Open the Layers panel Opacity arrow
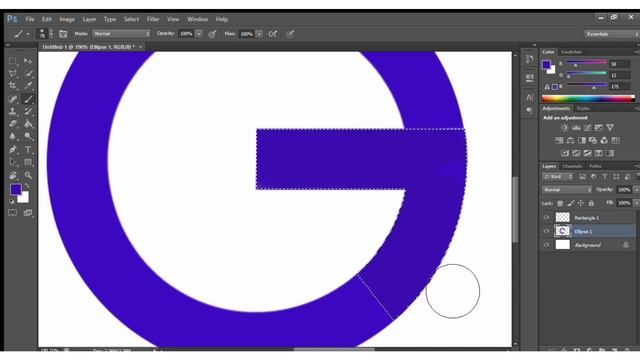 point(636,190)
